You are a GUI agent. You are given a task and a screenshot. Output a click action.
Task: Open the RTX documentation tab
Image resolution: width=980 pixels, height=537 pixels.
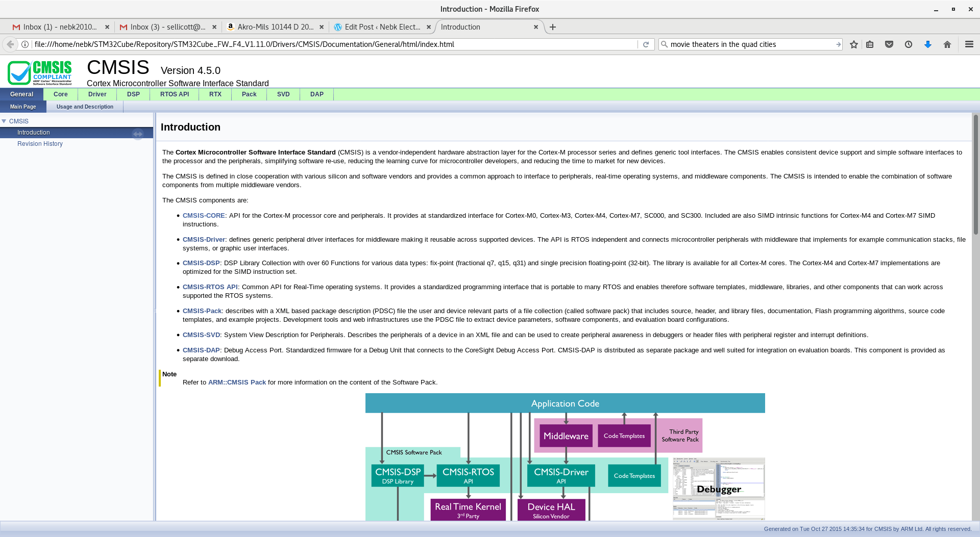[215, 94]
